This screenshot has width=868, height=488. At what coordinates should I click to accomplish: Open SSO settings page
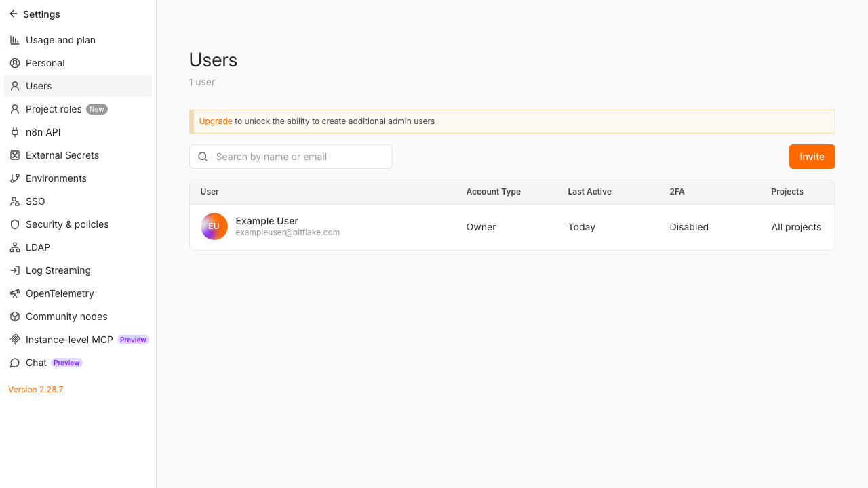tap(78, 201)
